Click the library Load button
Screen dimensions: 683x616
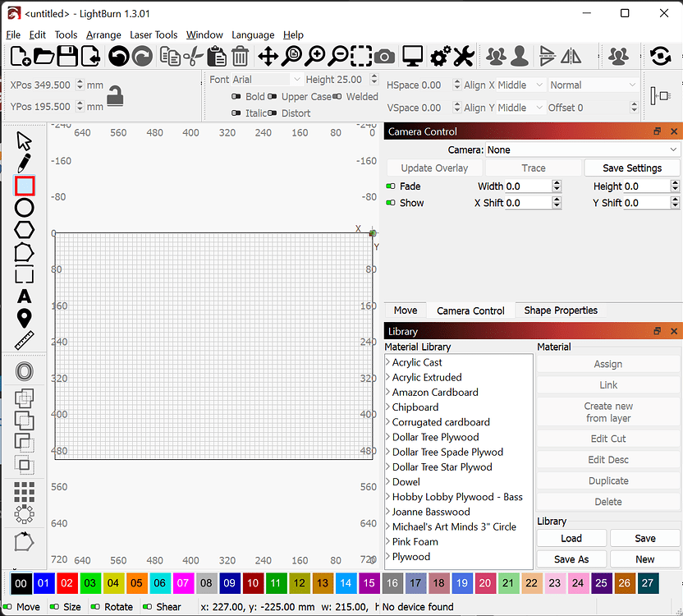pyautogui.click(x=571, y=539)
